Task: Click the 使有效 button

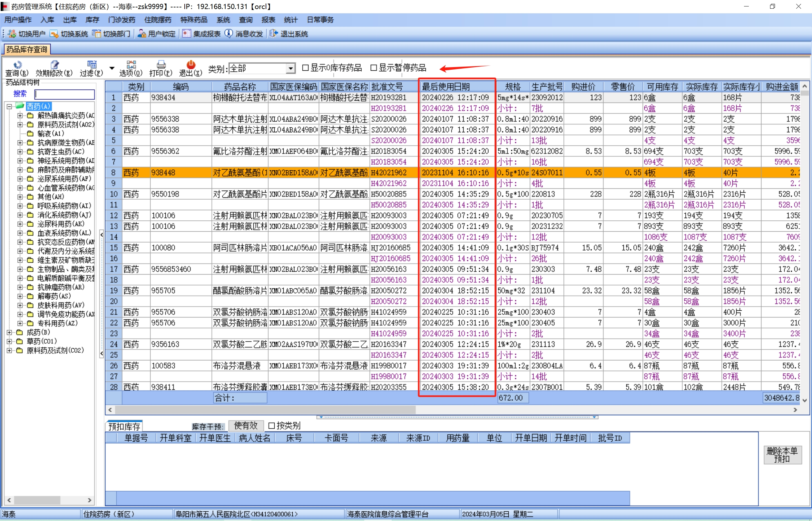Action: (246, 426)
